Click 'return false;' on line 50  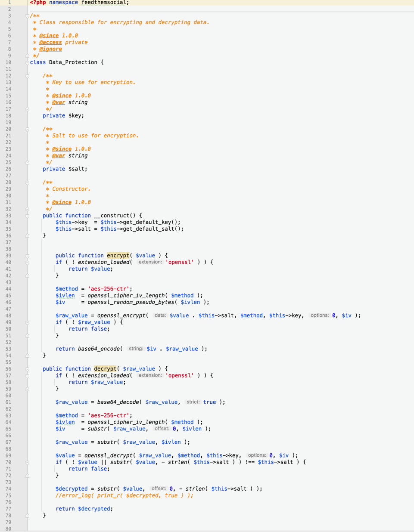point(89,329)
